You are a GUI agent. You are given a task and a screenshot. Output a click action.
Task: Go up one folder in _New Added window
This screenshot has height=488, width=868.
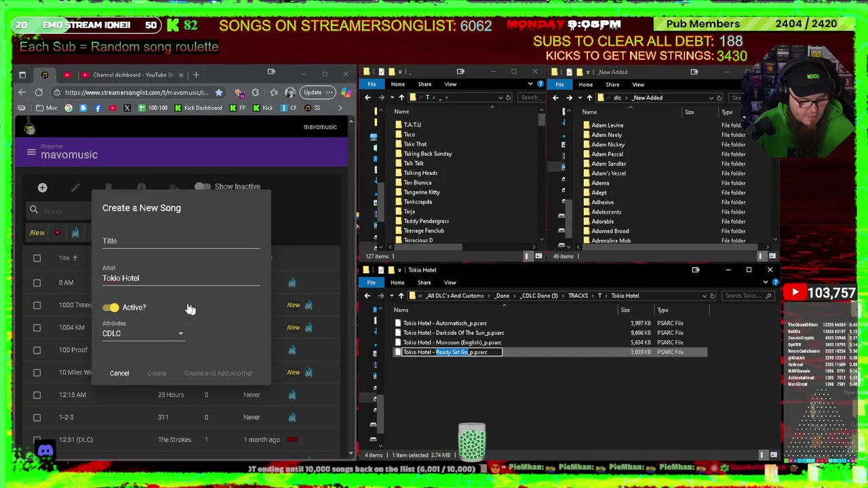tap(589, 98)
